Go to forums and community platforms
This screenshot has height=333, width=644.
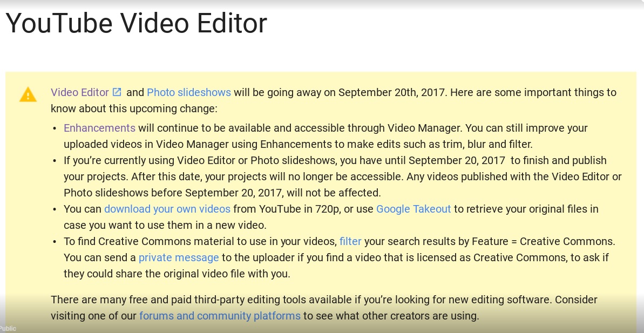point(220,316)
